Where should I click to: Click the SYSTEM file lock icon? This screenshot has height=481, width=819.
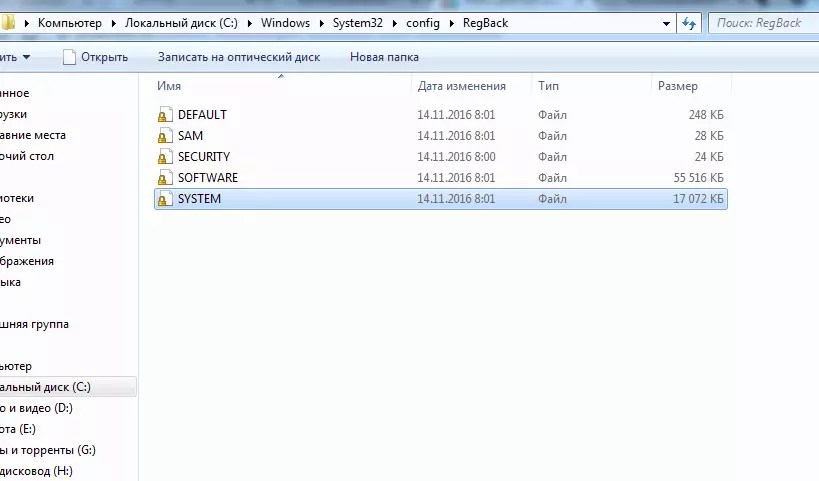point(165,199)
